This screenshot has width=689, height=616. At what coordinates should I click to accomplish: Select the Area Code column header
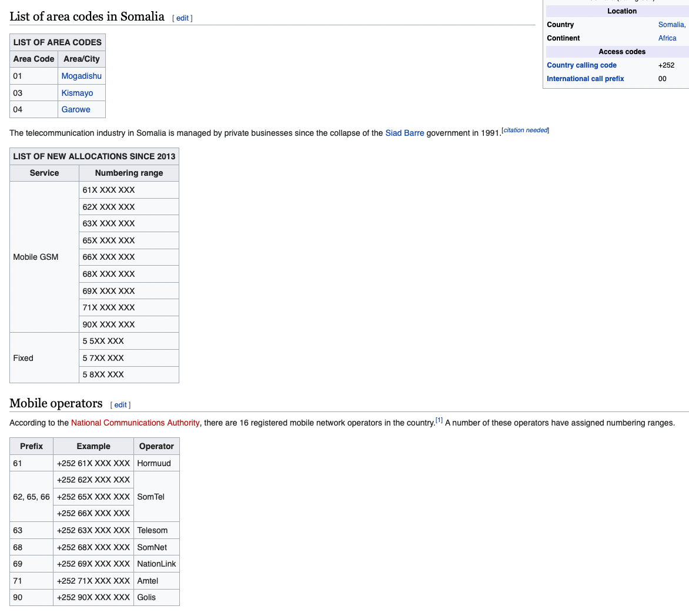34,59
